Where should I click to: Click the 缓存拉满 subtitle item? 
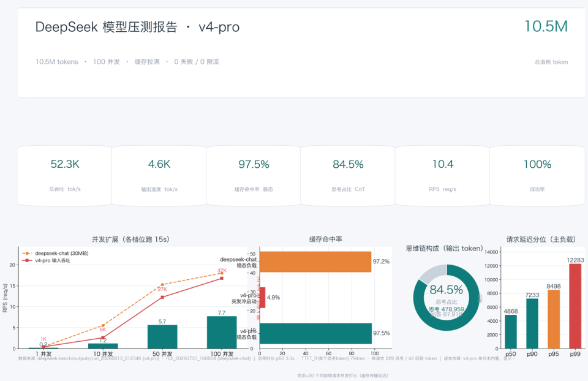147,62
